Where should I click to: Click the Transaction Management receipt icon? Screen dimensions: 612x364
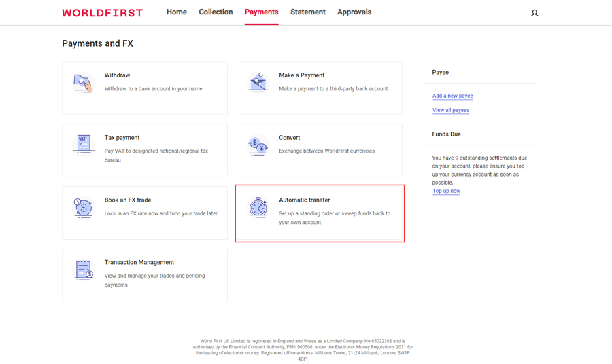[x=84, y=270]
